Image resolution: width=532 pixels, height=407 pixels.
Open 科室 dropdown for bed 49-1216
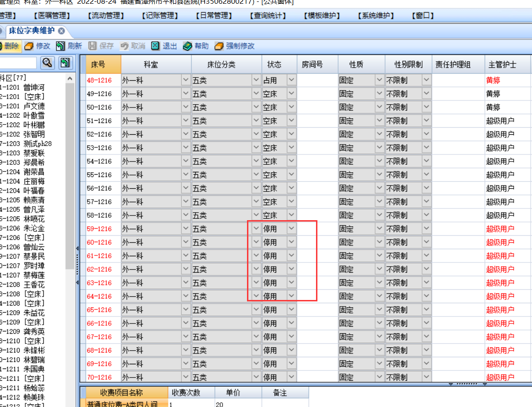point(185,93)
